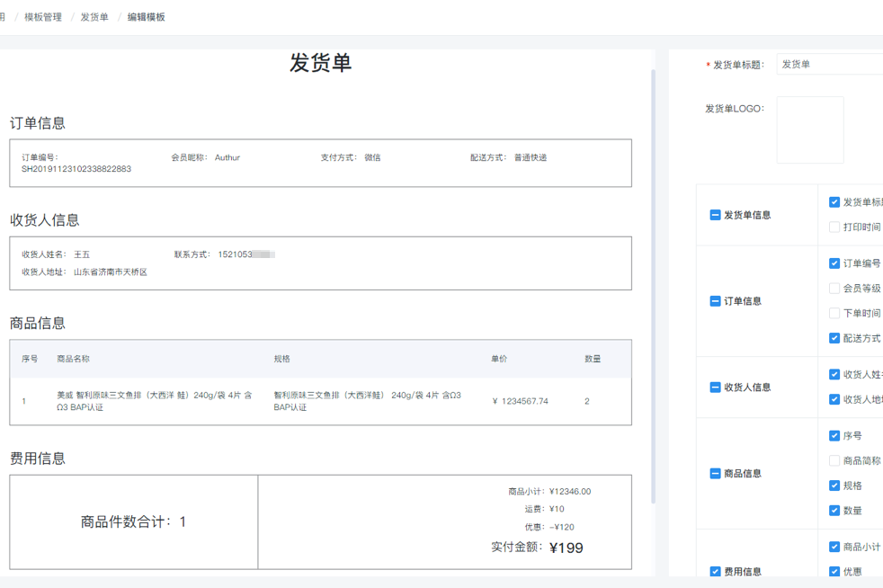Uncheck the 配送方式 checkbox
The height and width of the screenshot is (588, 883).
[x=834, y=338]
